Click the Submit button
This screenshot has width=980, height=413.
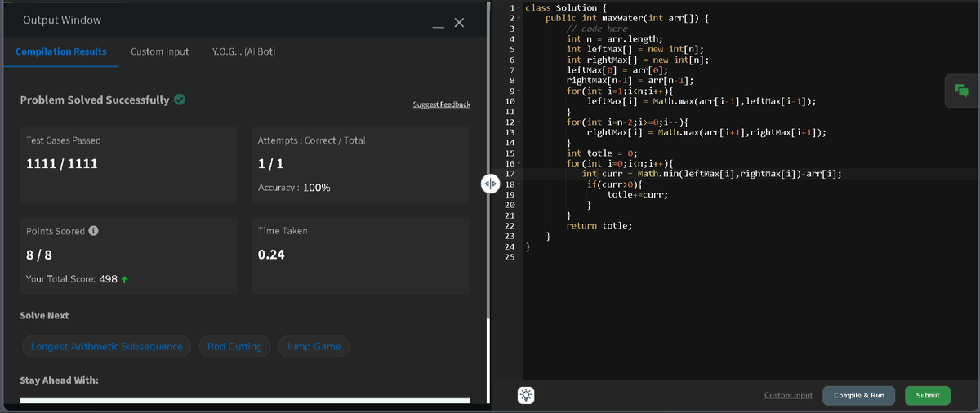point(928,395)
